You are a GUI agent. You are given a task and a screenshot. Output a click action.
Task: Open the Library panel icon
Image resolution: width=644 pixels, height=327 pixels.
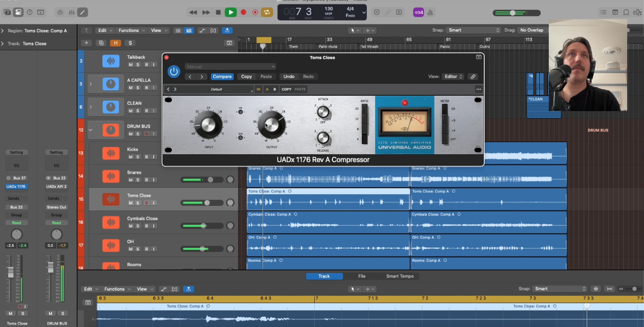click(7, 12)
